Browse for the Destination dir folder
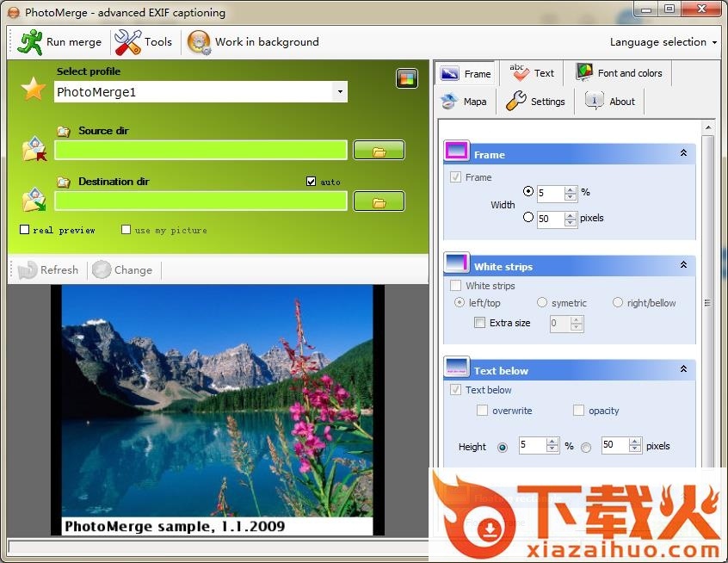This screenshot has width=728, height=563. tap(379, 201)
